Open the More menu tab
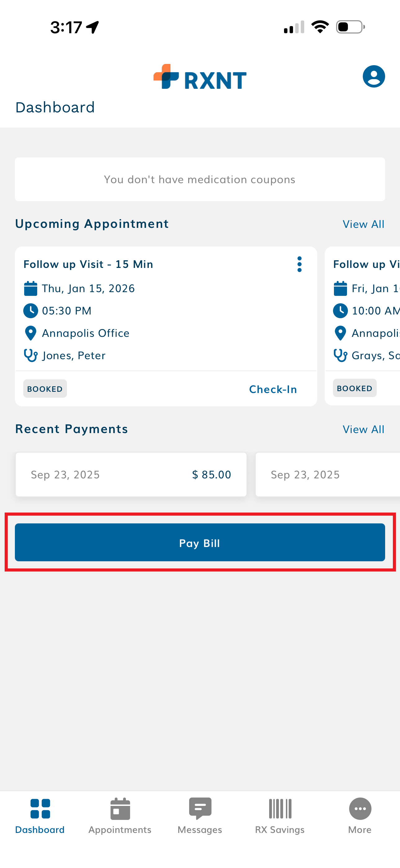Image resolution: width=400 pixels, height=868 pixels. coord(360,816)
